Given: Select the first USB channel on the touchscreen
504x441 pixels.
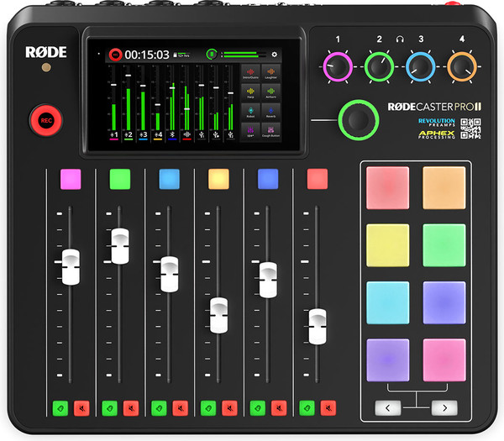Looking at the screenshot, I should (202, 135).
